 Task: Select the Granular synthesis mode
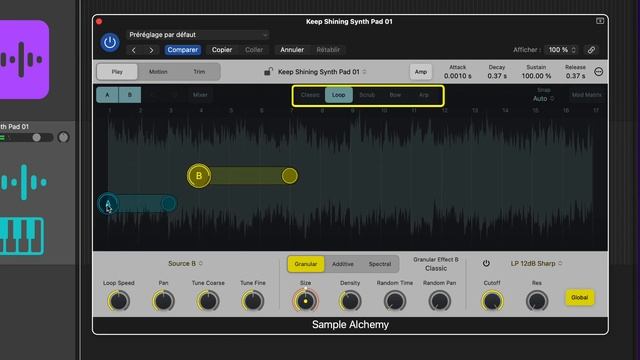[306, 264]
